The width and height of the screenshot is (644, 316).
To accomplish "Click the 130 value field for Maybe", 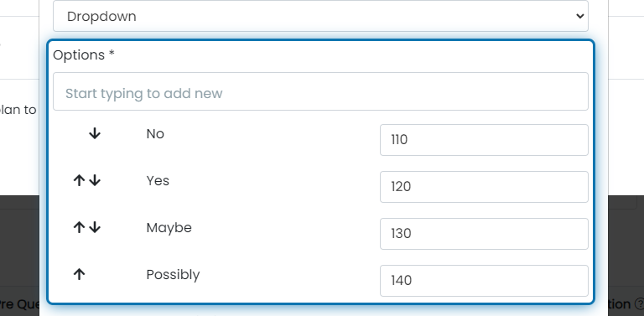I will point(484,234).
